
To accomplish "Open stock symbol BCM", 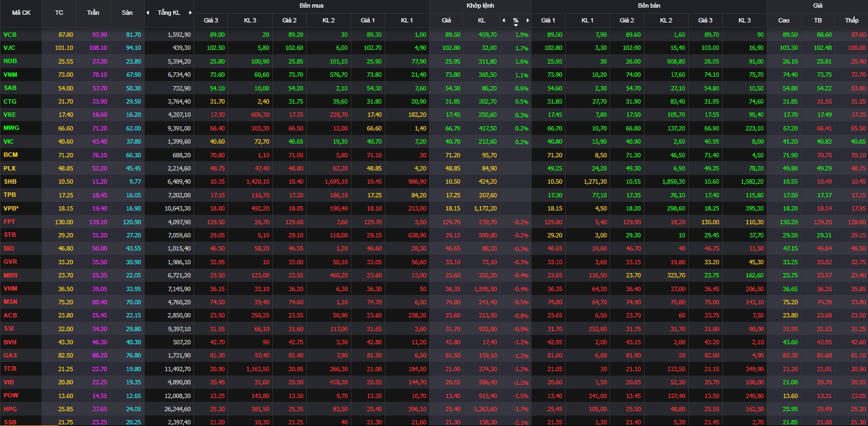I will 10,155.
